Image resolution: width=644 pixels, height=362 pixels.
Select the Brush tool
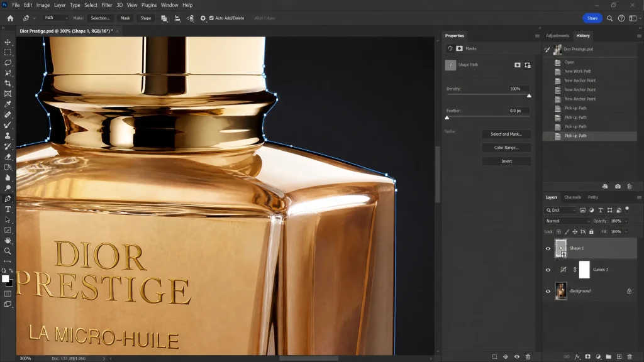click(8, 125)
